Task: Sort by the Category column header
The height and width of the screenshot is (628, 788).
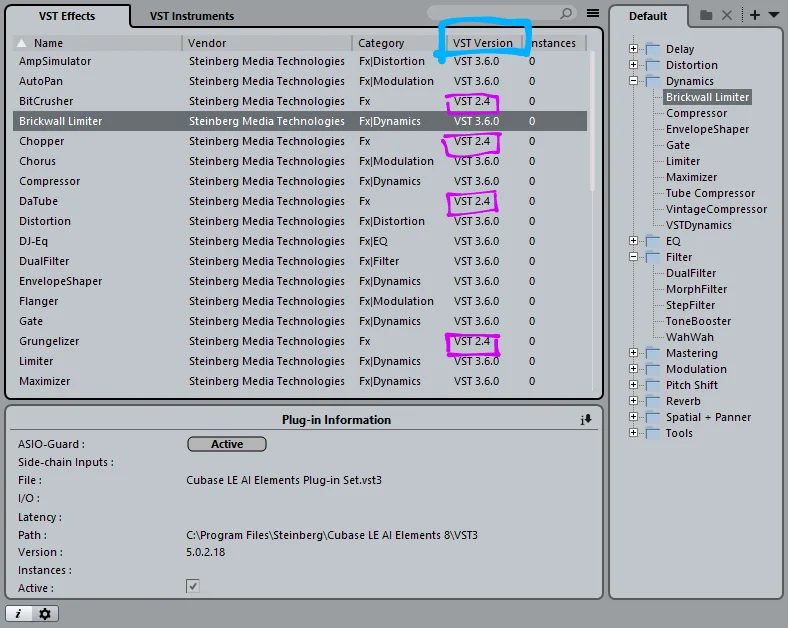Action: point(399,43)
